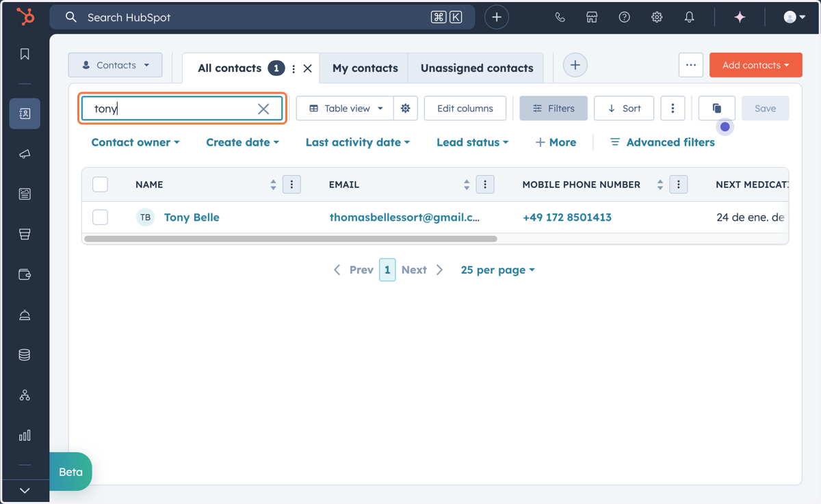The image size is (821, 504).
Task: Sort by the EMAIL column arrows
Action: [467, 185]
